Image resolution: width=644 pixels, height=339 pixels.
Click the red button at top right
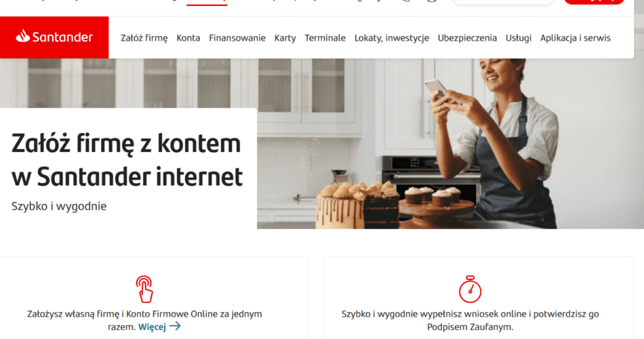(x=594, y=1)
